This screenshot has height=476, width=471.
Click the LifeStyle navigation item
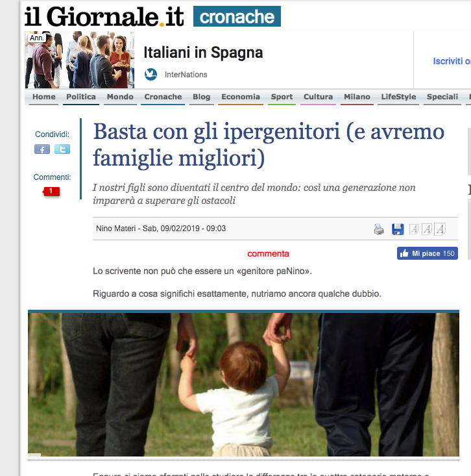click(398, 97)
